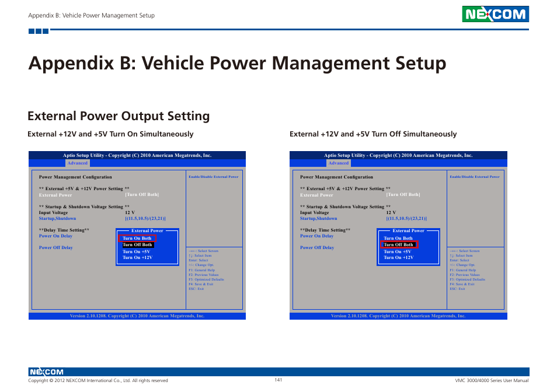Select Turn On Both in left BIOS popup
557x392 pixels.
click(x=137, y=238)
